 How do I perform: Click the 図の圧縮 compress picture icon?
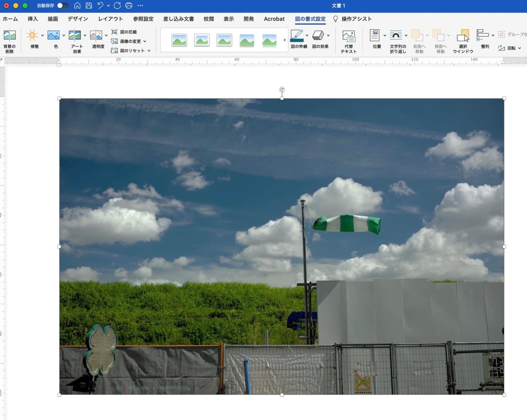point(114,32)
